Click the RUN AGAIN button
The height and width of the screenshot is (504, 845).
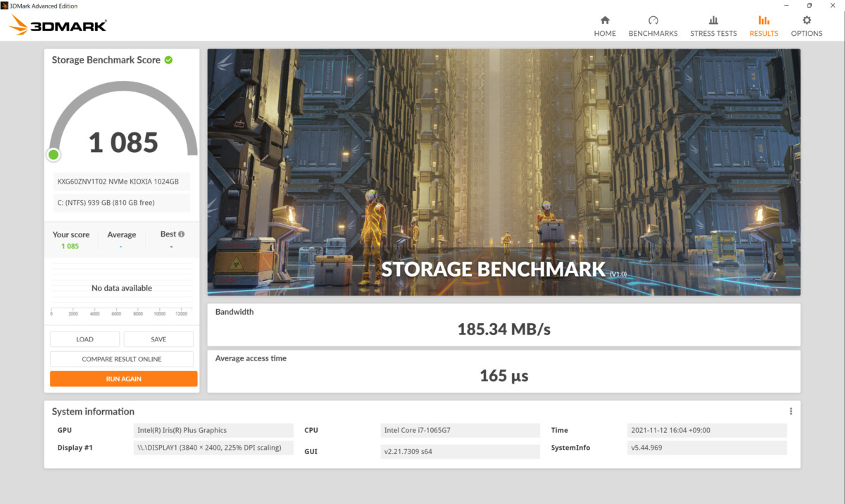point(123,379)
